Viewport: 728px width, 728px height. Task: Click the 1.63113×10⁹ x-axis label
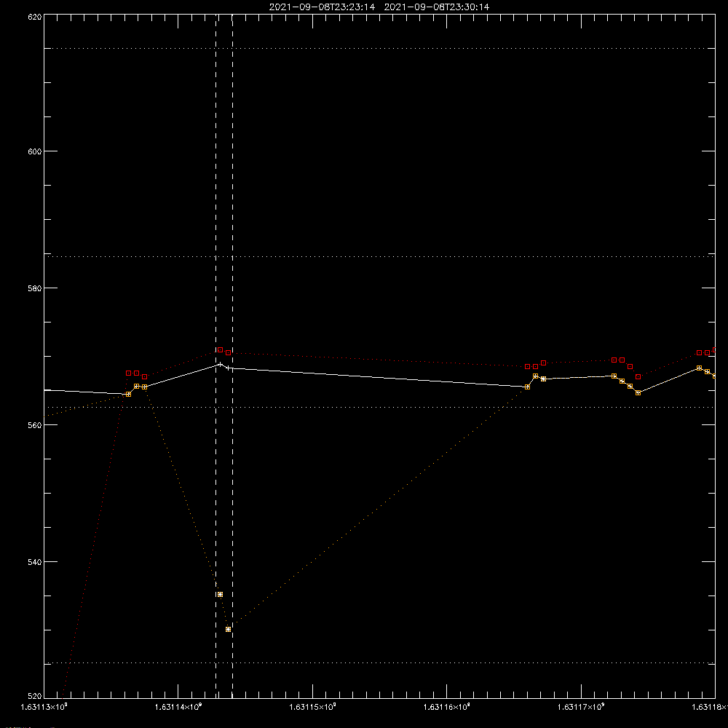point(44,707)
